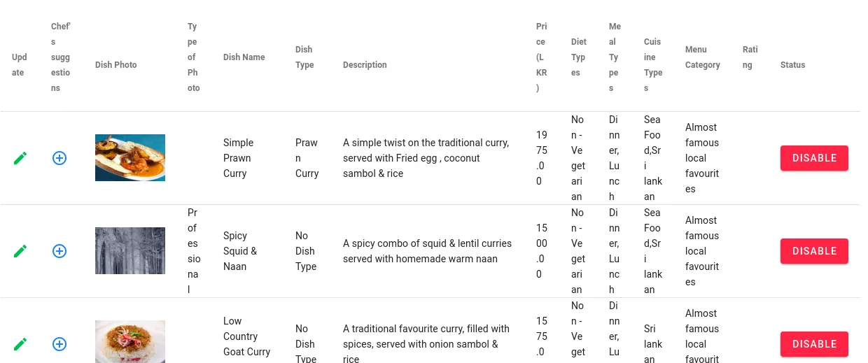The width and height of the screenshot is (868, 363).
Task: Disable the Spicy Squid & Naan dish
Action: pyautogui.click(x=814, y=251)
